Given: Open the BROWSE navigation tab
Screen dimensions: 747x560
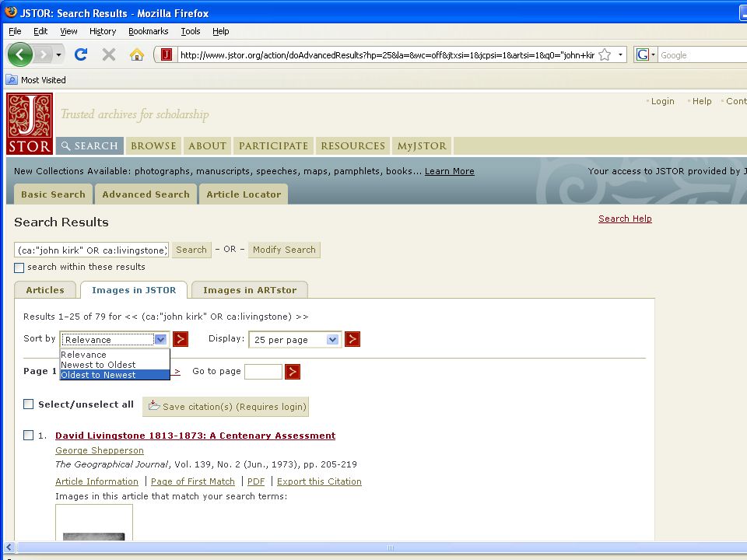Looking at the screenshot, I should click(153, 145).
